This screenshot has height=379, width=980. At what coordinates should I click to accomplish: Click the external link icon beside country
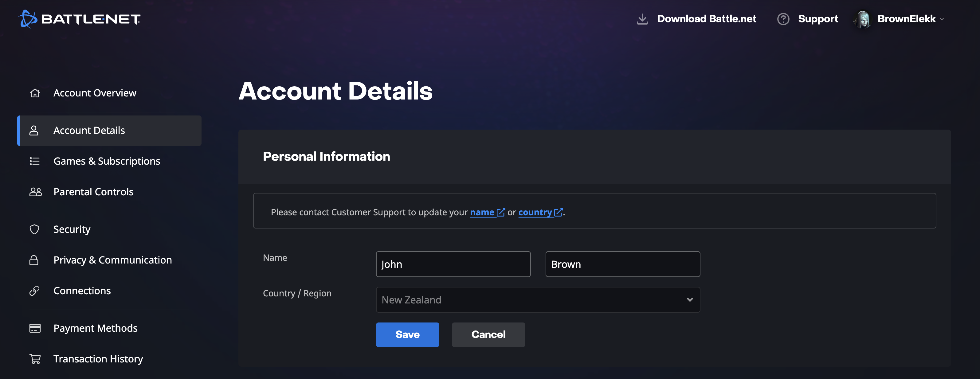tap(558, 212)
